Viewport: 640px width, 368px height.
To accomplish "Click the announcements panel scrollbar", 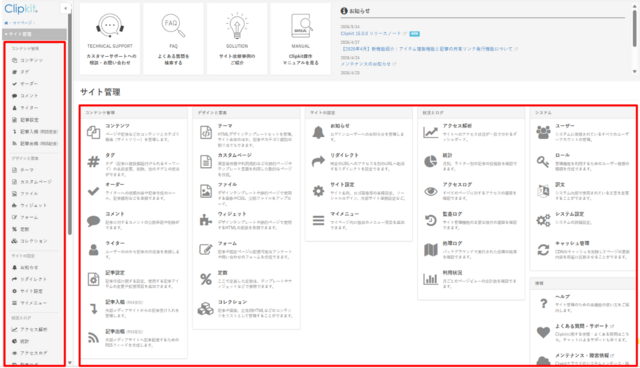I will [635, 28].
